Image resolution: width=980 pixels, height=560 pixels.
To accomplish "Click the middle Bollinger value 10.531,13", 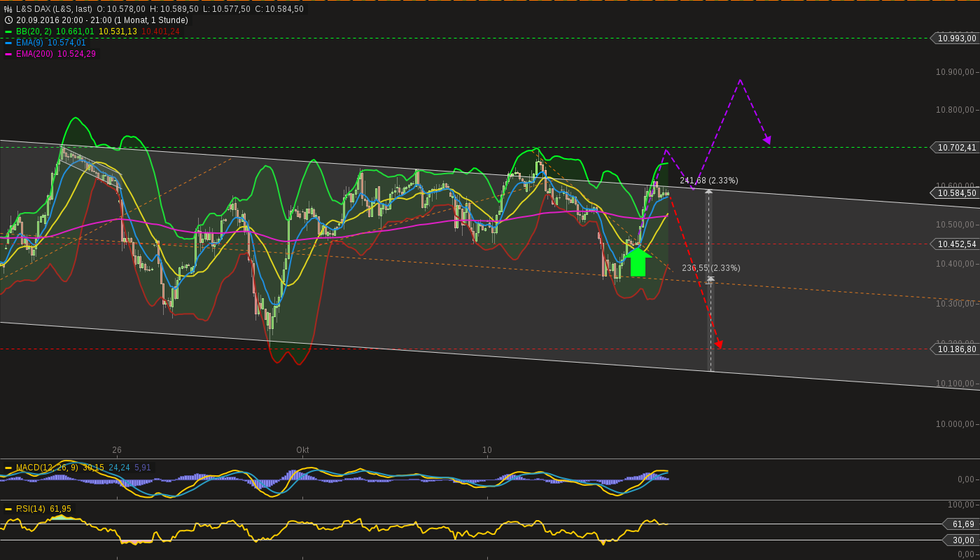I will pyautogui.click(x=118, y=31).
